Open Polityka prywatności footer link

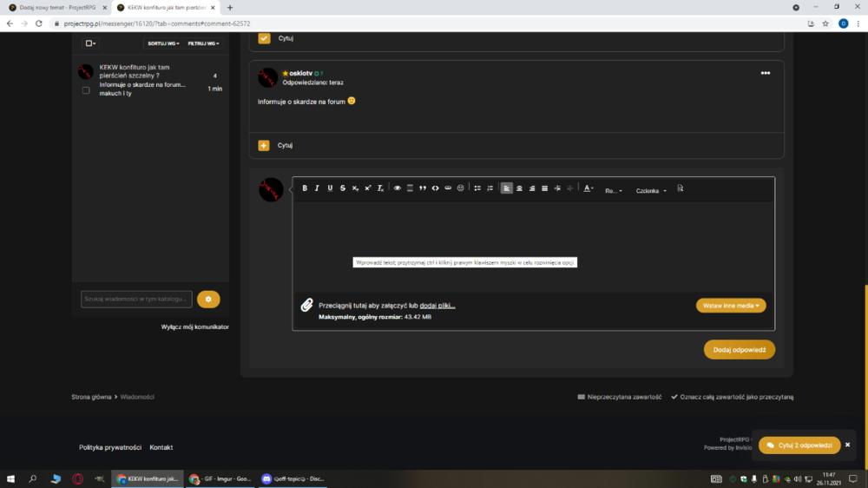point(110,447)
